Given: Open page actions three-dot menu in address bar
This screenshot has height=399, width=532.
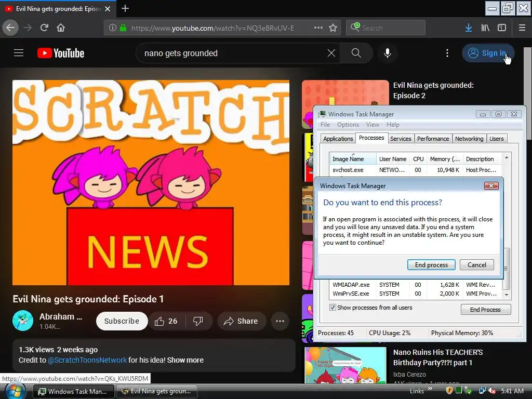Looking at the screenshot, I should [318, 28].
